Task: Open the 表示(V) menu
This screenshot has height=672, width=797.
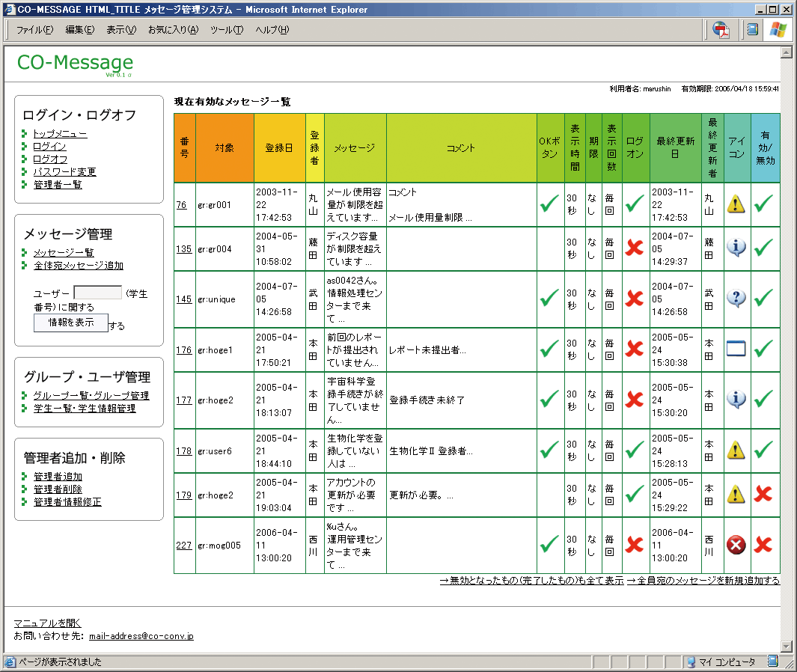Action: tap(121, 30)
